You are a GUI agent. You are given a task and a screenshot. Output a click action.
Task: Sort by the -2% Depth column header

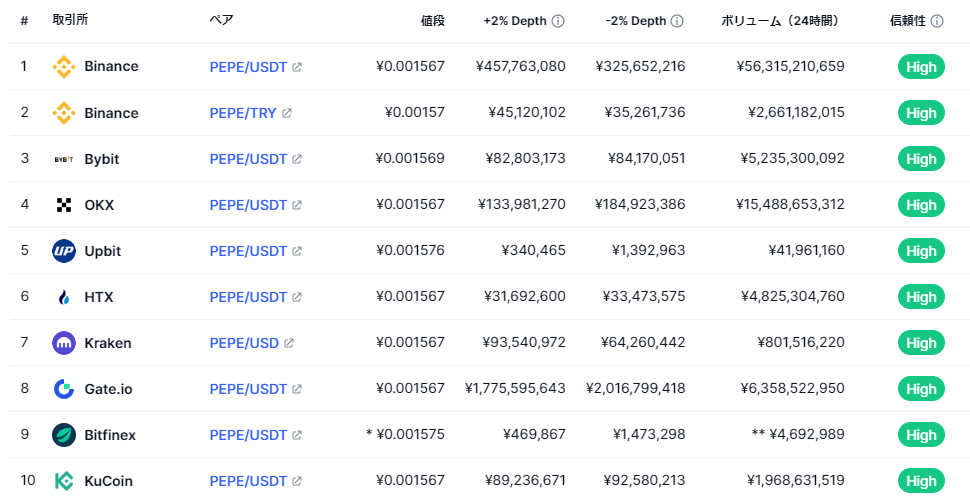pyautogui.click(x=636, y=21)
